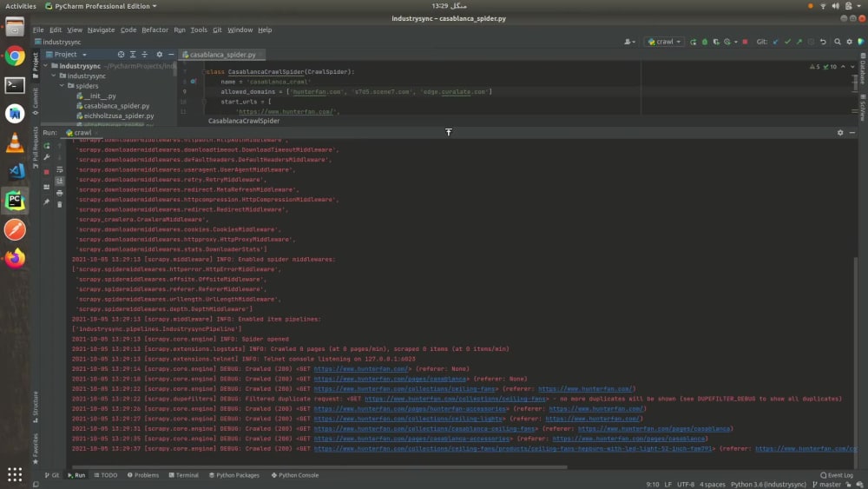The width and height of the screenshot is (868, 489).
Task: Collapse all nodes in the Project panel
Action: pos(144,54)
